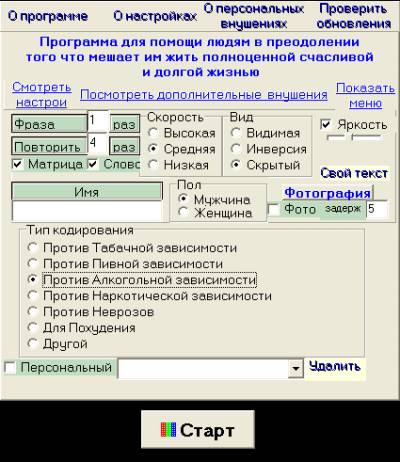Click the Старт button with colored icon

(x=198, y=429)
